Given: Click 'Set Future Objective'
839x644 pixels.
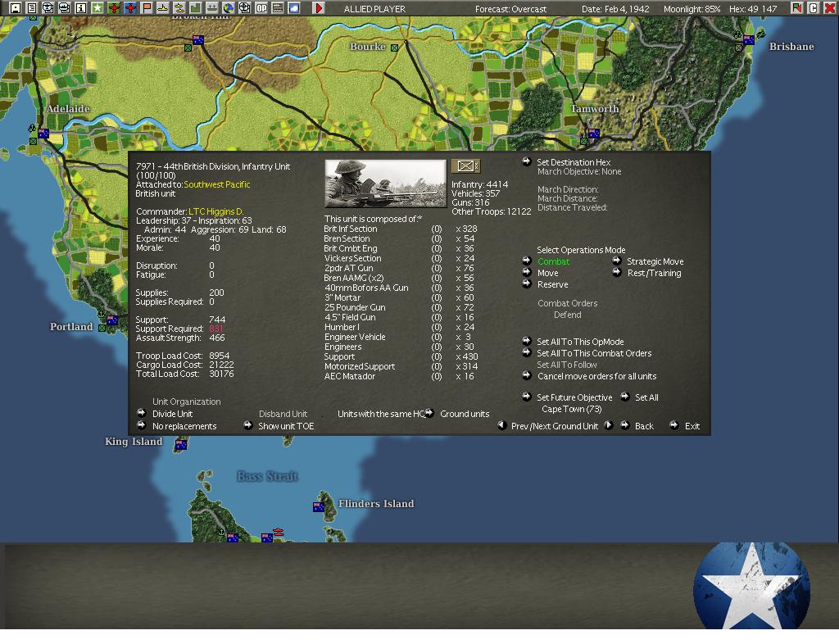Looking at the screenshot, I should pyautogui.click(x=574, y=397).
